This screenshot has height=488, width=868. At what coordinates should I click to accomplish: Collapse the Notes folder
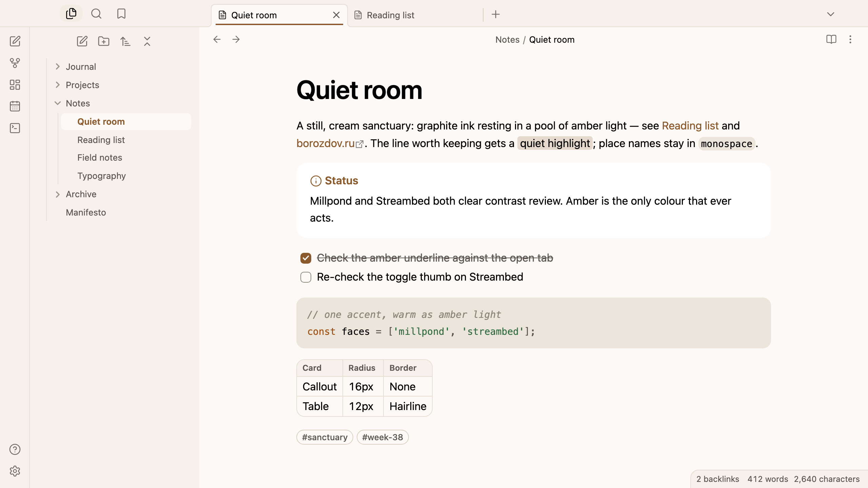(58, 103)
